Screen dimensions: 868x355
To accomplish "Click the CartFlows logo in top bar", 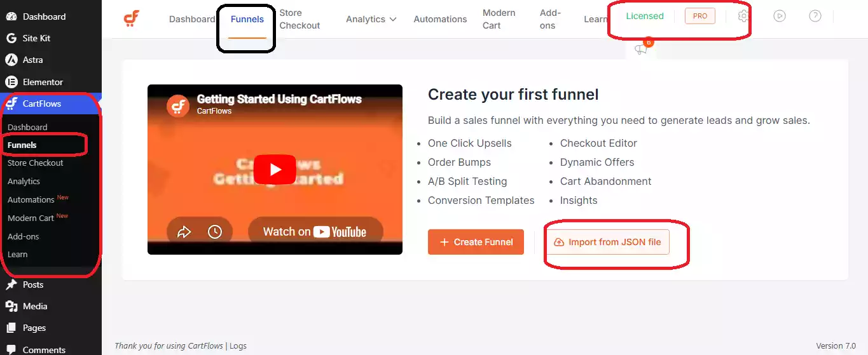I will (131, 18).
